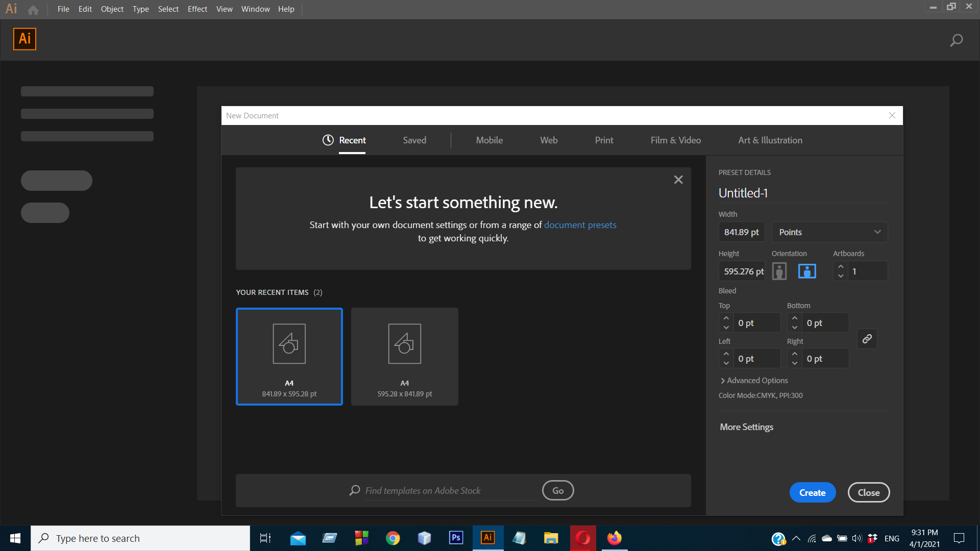Switch to the Recent tab
Screen dimensions: 980x551
(345, 140)
